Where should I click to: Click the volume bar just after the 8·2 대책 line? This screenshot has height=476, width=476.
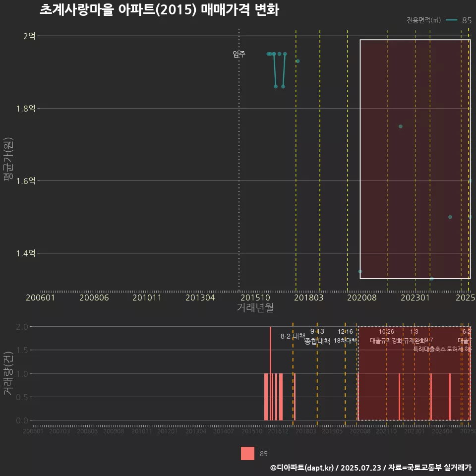(x=295, y=397)
